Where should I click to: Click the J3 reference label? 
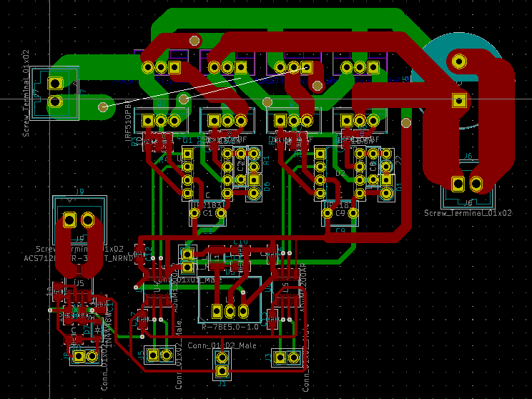click(268, 358)
